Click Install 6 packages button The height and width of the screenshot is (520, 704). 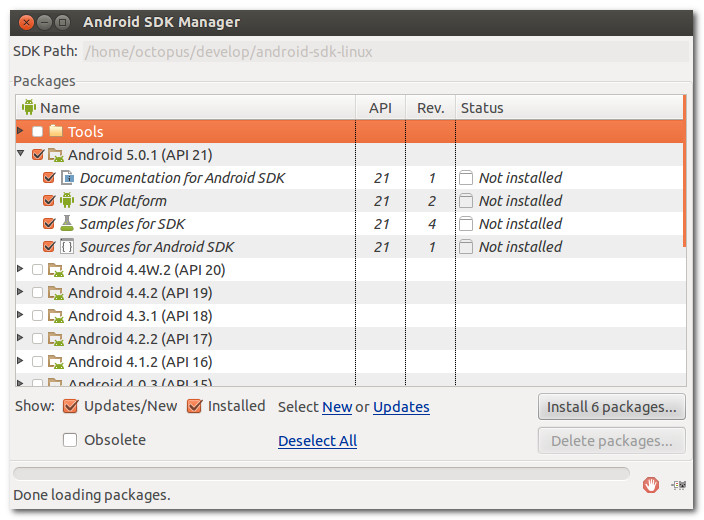coord(612,407)
